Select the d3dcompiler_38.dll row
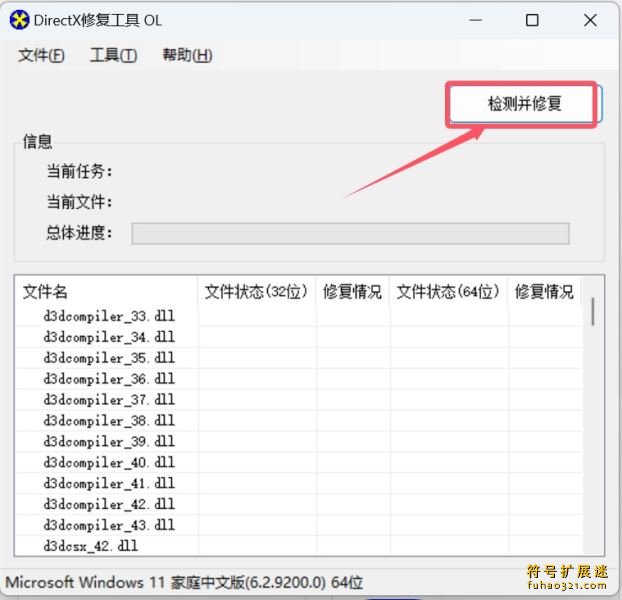Screen dimensions: 622x600 click(299, 421)
